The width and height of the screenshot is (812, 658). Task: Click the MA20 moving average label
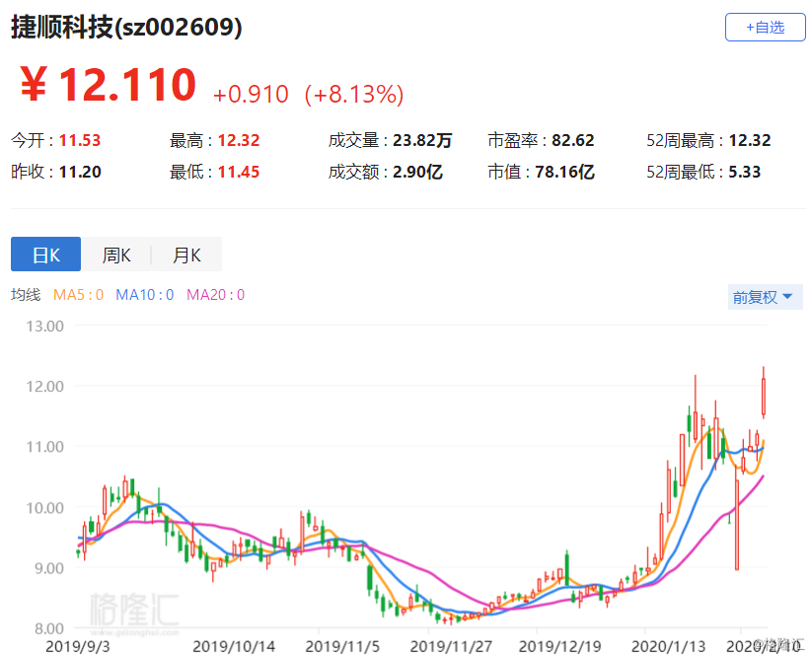(x=215, y=295)
